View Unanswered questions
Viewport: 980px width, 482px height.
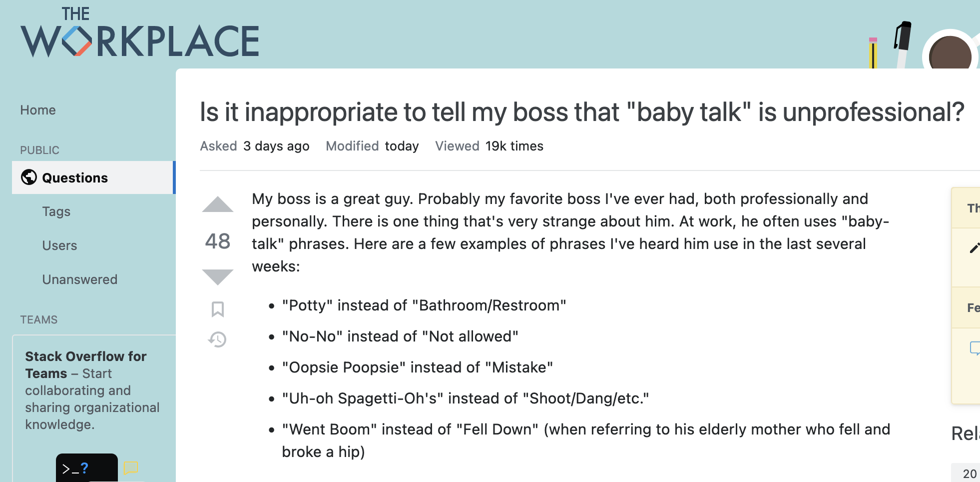click(80, 279)
